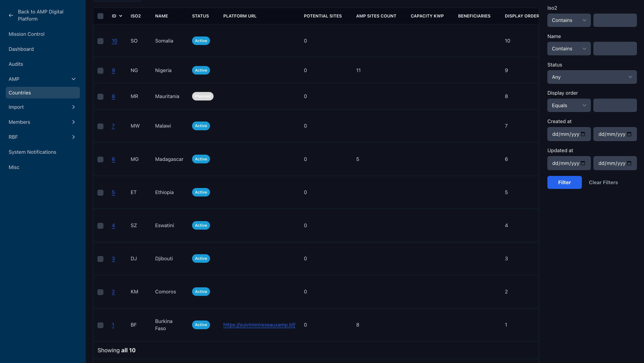
Task: Click Clear Filters
Action: tap(603, 182)
